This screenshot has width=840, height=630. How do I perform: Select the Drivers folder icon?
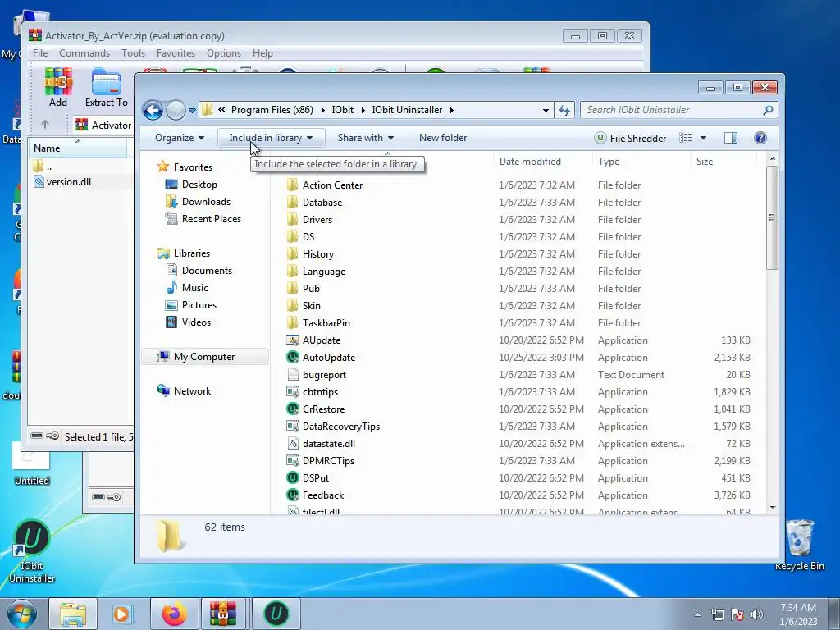(293, 220)
